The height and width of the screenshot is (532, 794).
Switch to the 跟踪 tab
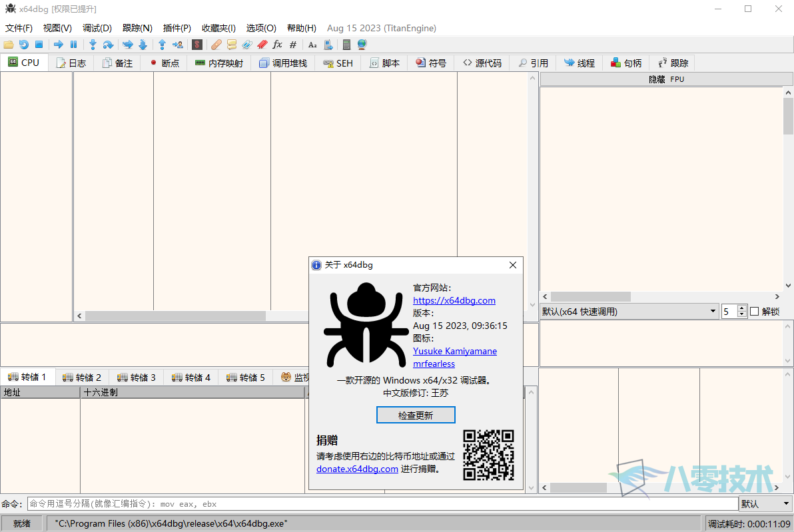pos(673,63)
